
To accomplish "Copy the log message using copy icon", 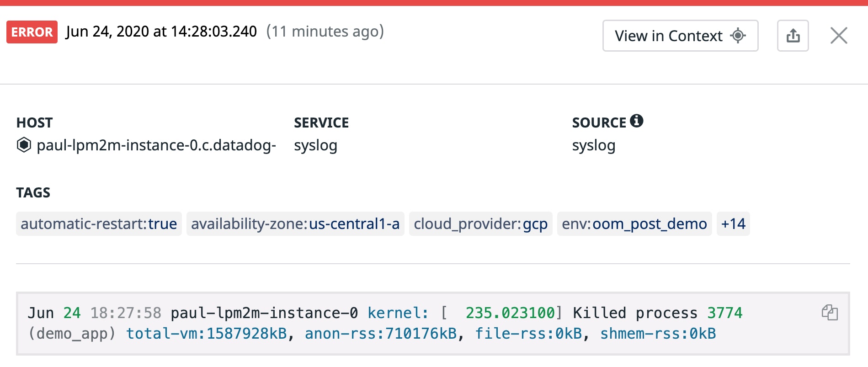I will point(829,313).
